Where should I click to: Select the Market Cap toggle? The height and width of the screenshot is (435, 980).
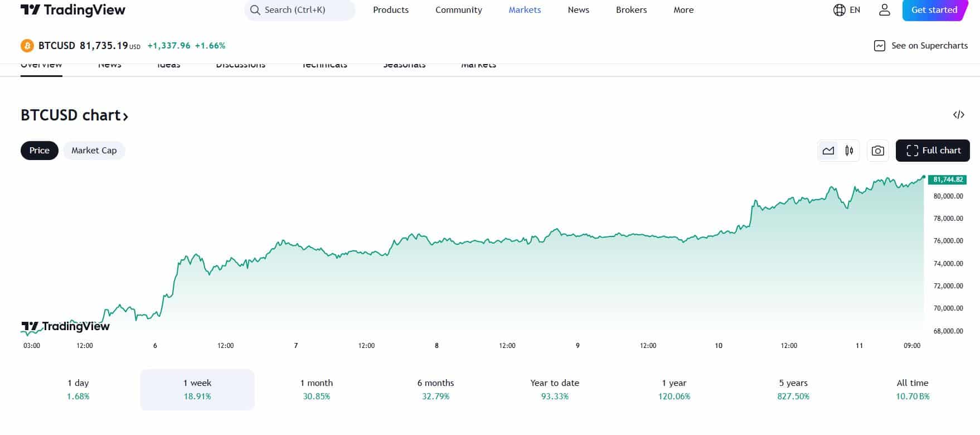94,151
